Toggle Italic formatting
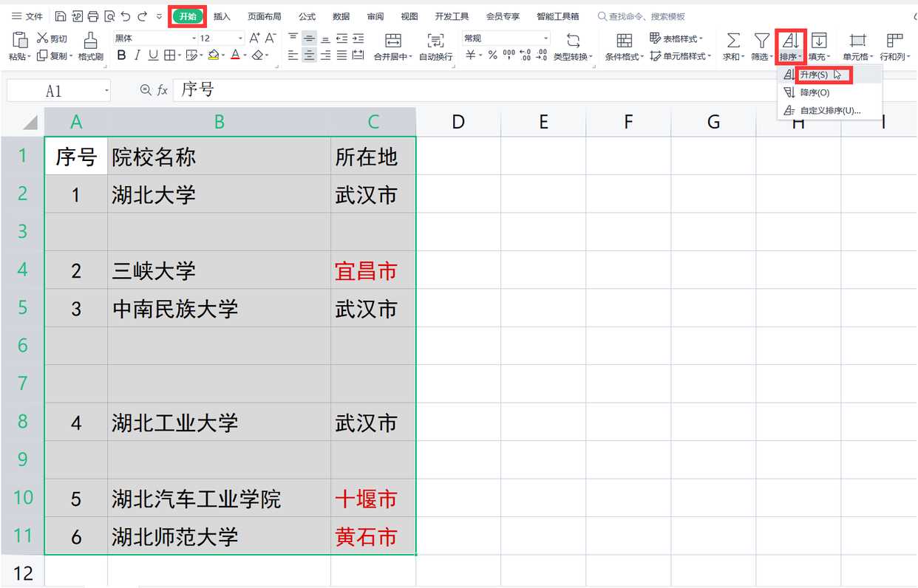This screenshot has width=918, height=588. 138,55
